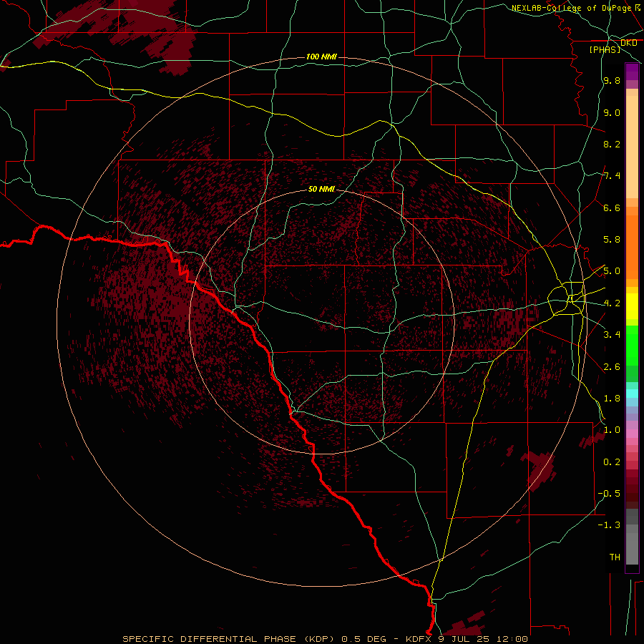Click the 6.6 scale value

612,208
